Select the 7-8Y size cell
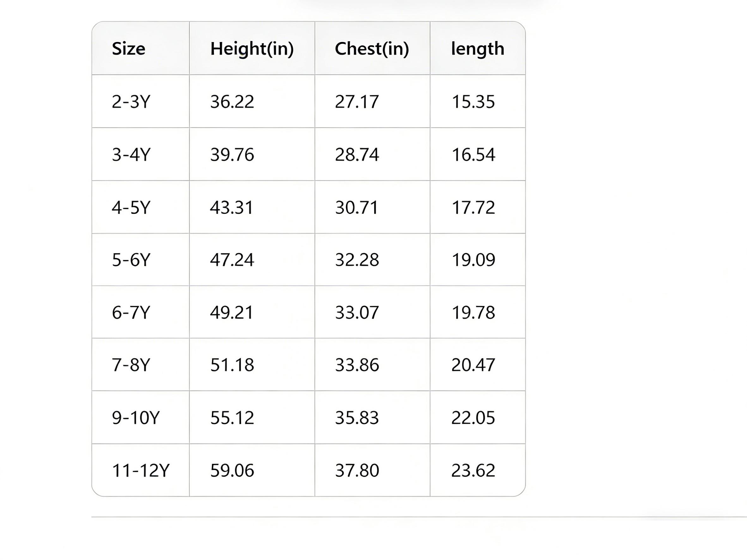The height and width of the screenshot is (560, 747). [131, 365]
